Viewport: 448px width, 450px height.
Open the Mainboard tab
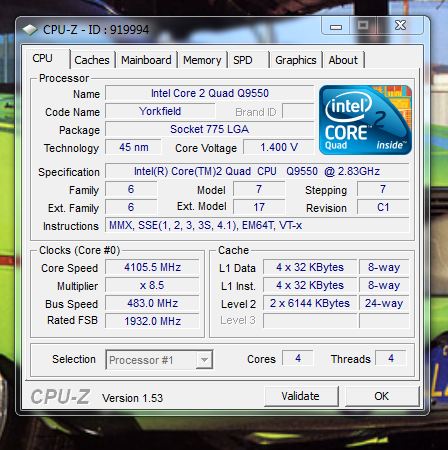(146, 60)
